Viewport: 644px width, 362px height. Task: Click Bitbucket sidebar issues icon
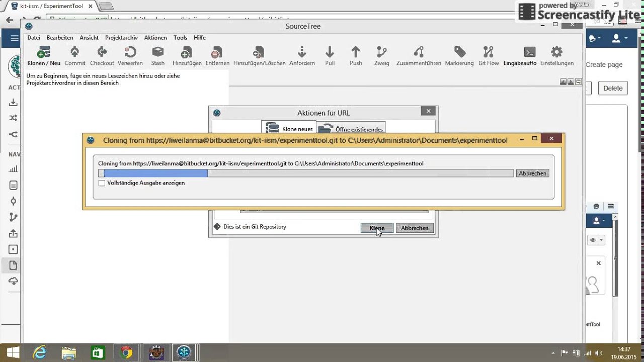pos(13,249)
